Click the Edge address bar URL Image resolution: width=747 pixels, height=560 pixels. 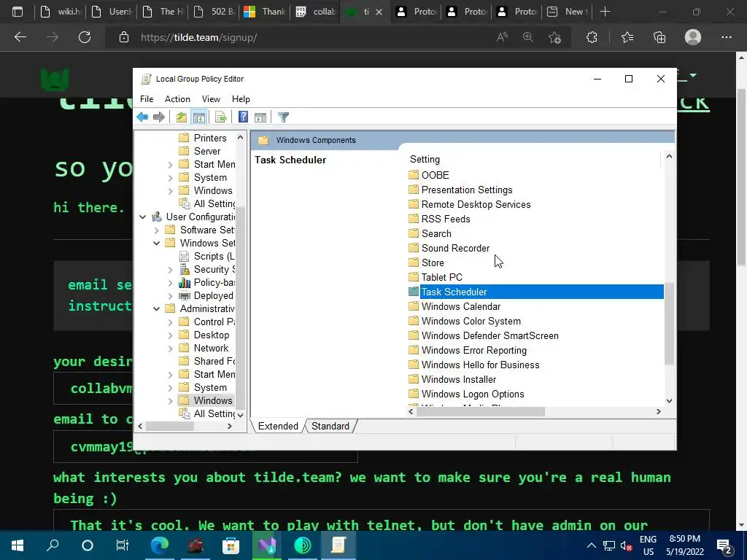tap(198, 37)
